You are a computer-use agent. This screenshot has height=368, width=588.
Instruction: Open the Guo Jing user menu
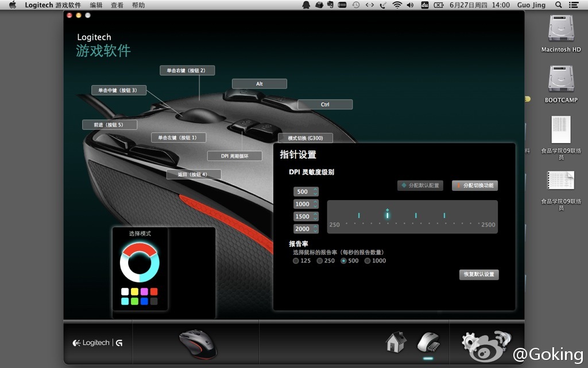[x=531, y=5]
